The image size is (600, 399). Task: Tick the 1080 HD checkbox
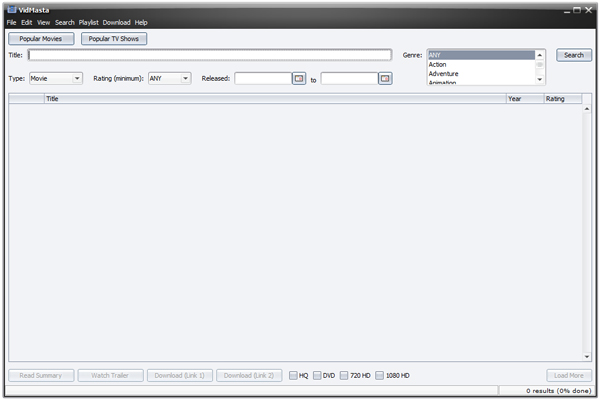(379, 375)
